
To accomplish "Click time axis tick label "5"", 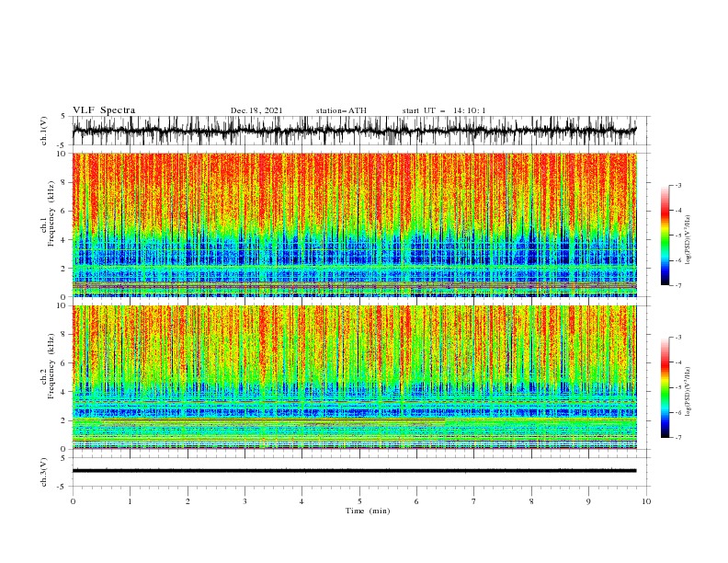I will tap(359, 501).
